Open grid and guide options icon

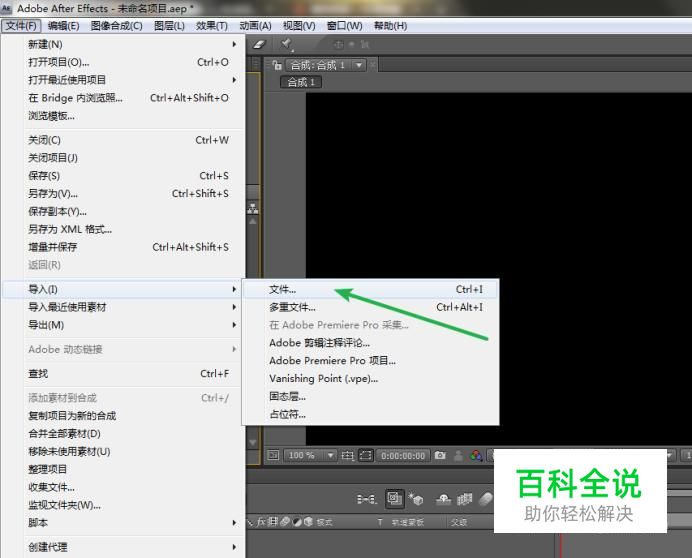click(347, 455)
